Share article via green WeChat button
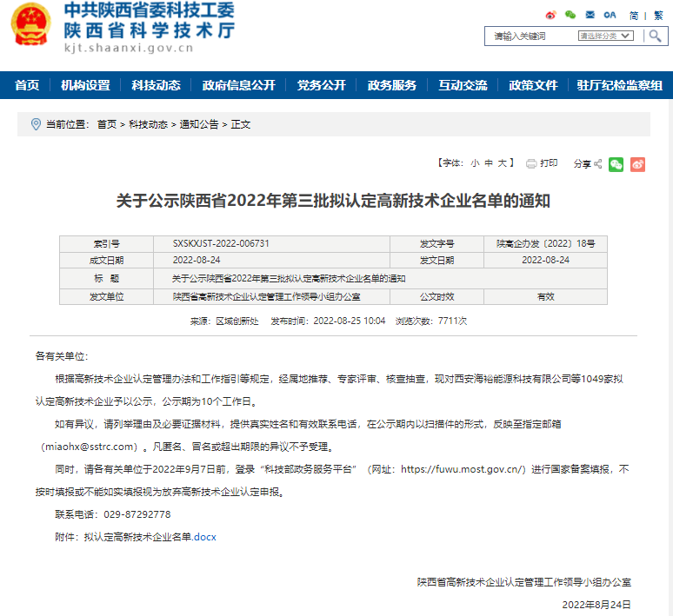 616,164
